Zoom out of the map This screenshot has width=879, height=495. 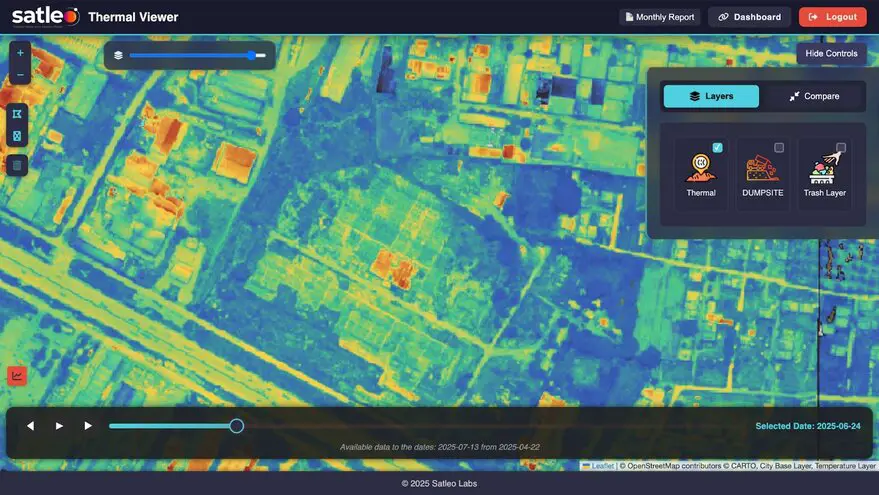pos(20,75)
